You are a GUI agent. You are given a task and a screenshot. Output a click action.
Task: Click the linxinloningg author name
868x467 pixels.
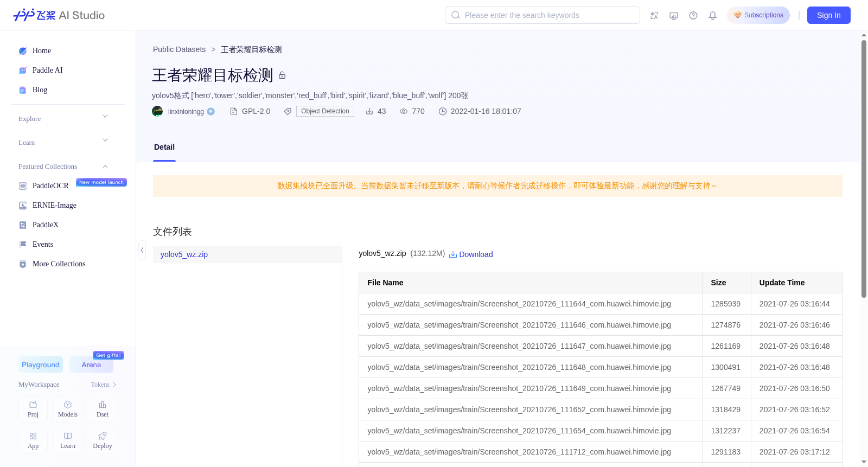tap(186, 112)
